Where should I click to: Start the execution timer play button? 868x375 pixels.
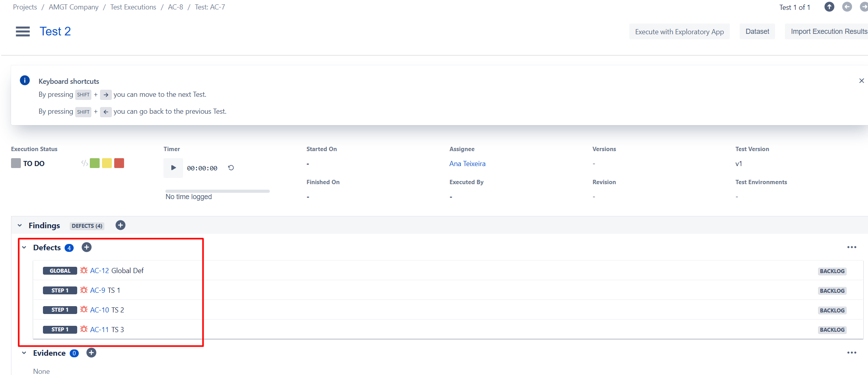(x=173, y=168)
